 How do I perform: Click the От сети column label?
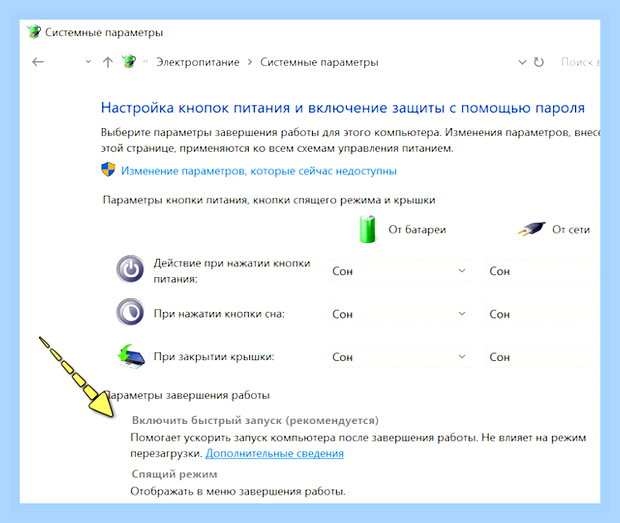(571, 229)
